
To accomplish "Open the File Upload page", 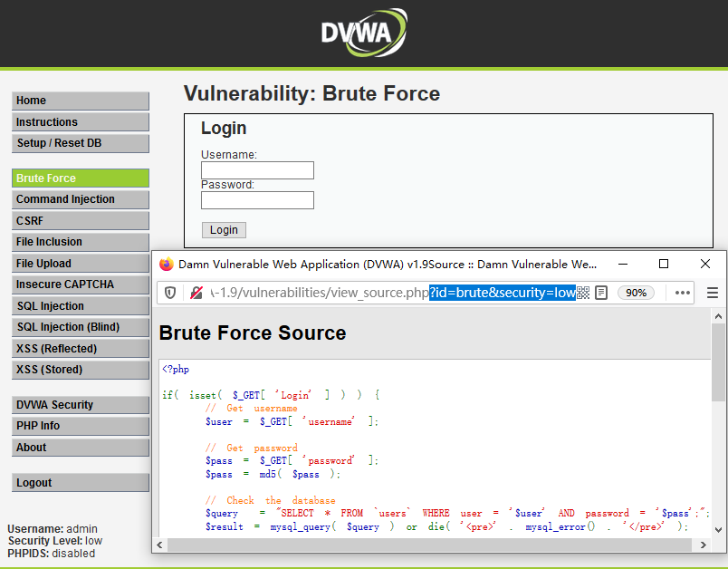I will click(x=81, y=264).
